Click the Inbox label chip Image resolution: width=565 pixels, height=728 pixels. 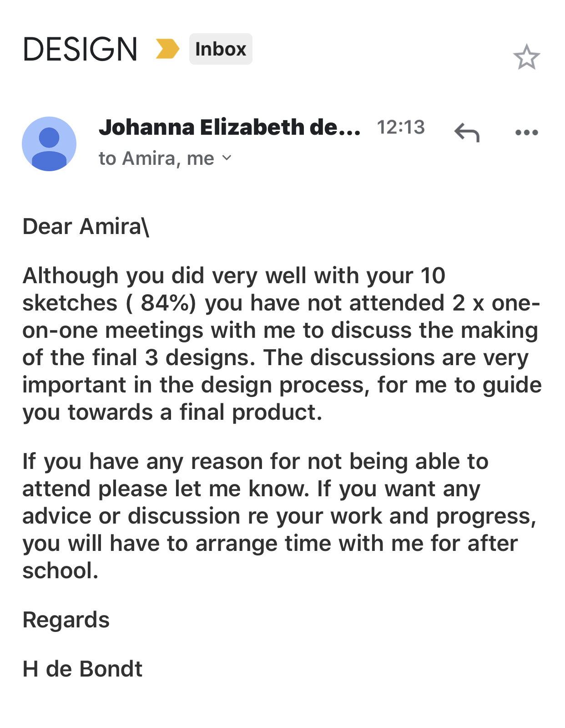[x=221, y=49]
